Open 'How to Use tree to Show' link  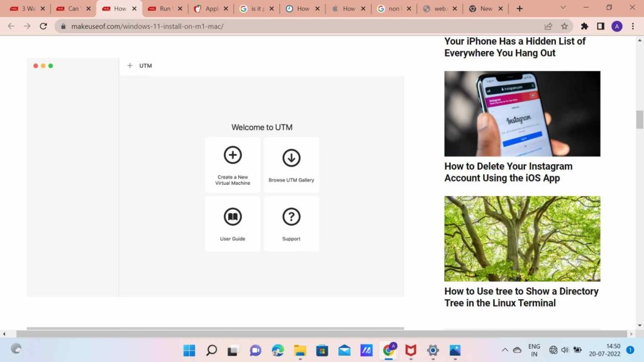tap(521, 297)
